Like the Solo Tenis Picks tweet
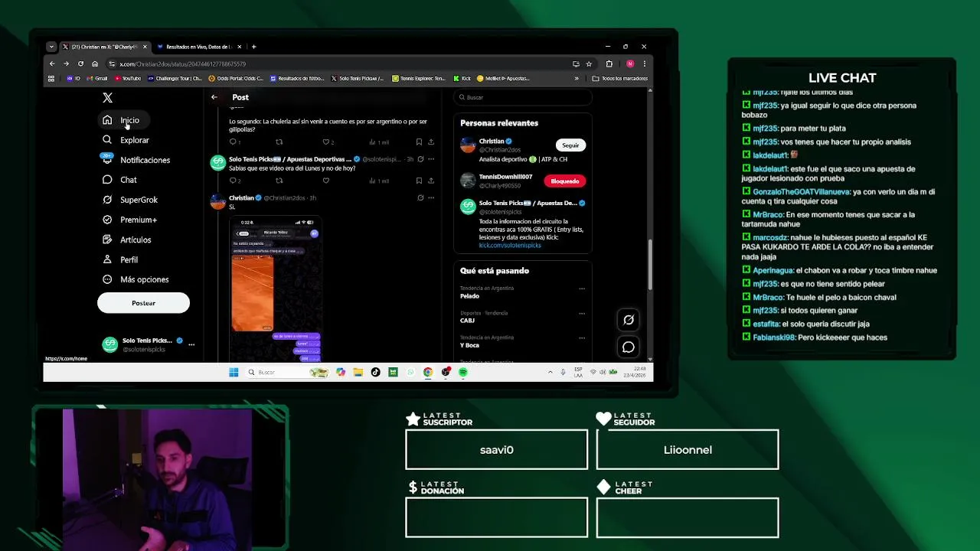980x551 pixels. point(325,181)
